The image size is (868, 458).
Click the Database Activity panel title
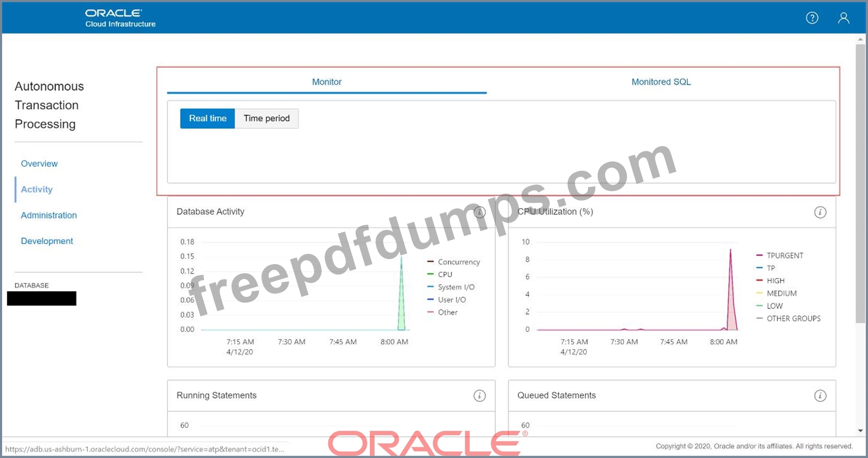coord(210,212)
